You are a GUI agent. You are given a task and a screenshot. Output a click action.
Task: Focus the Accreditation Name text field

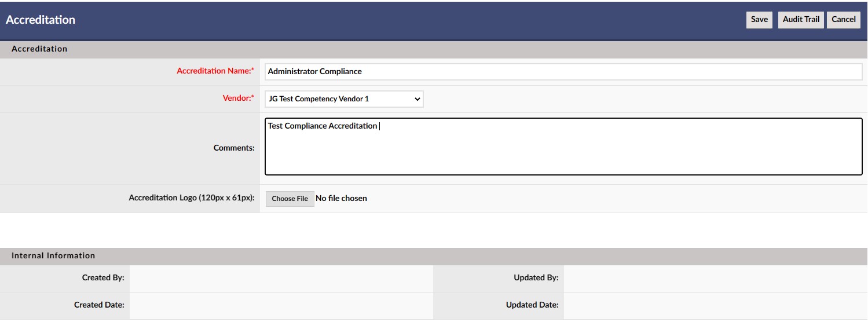pyautogui.click(x=563, y=72)
